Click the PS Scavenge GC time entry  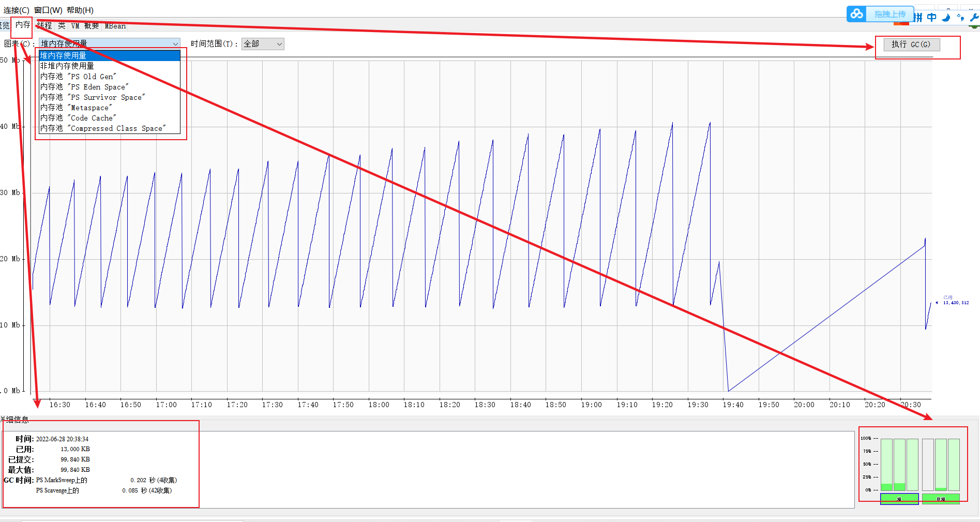(104, 490)
